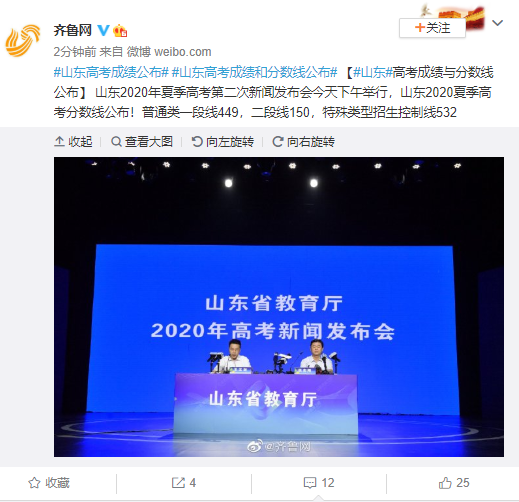Click the 齐鲁网 account name
Image resolution: width=519 pixels, height=502 pixels.
[73, 30]
